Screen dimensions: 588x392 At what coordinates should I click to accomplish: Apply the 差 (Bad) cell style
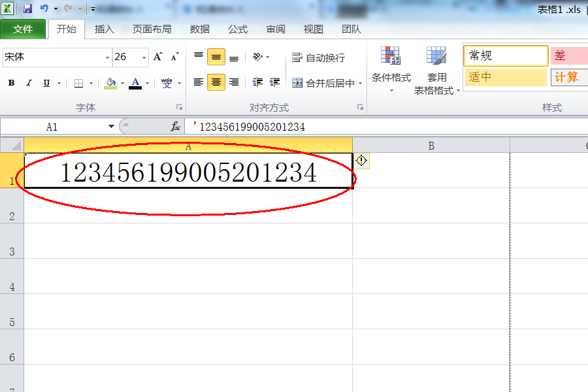click(569, 56)
